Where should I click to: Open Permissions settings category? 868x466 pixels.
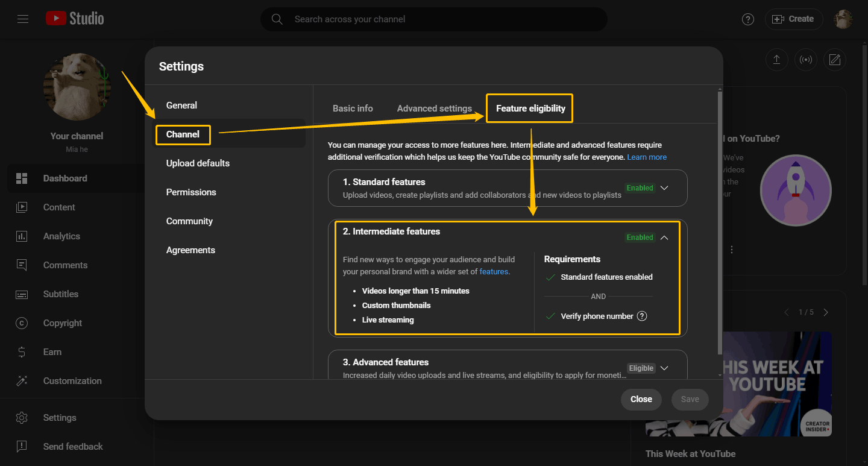[x=229, y=192]
